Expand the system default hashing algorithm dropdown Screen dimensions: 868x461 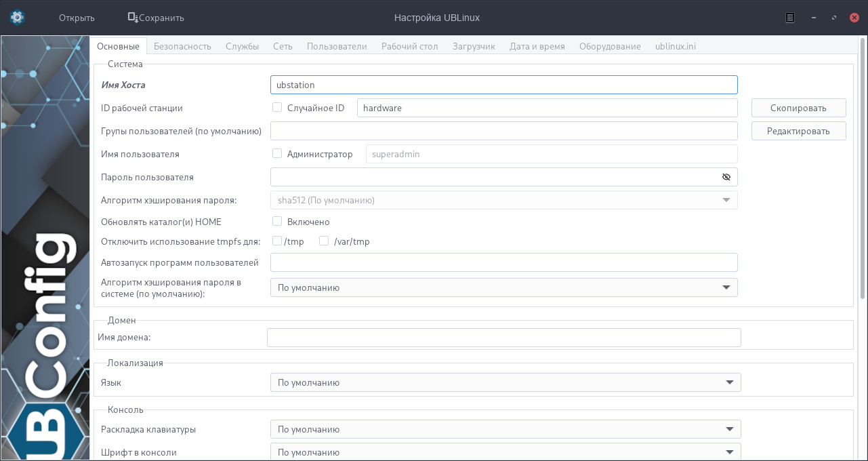504,287
